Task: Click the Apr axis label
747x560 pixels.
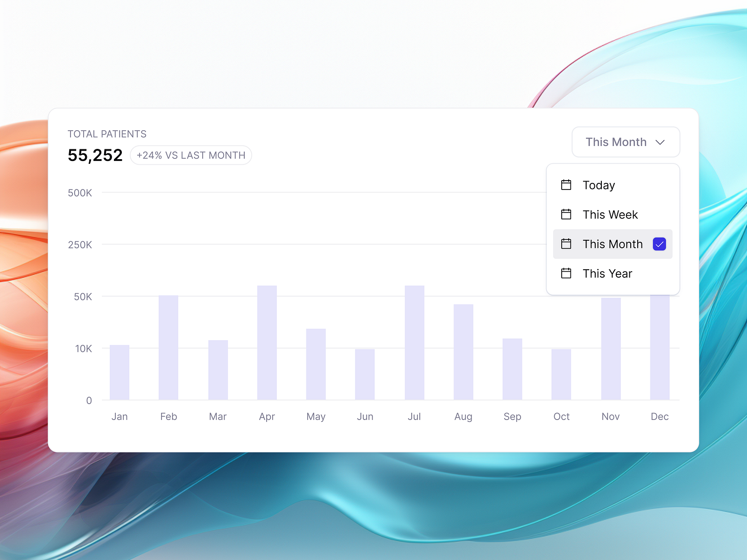Action: point(267,417)
